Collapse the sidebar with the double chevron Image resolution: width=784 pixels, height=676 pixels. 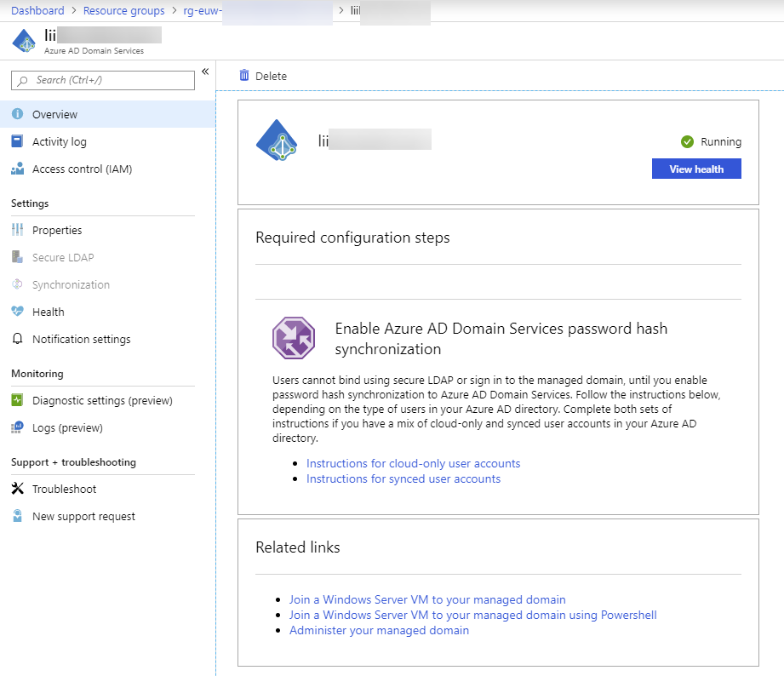(205, 72)
